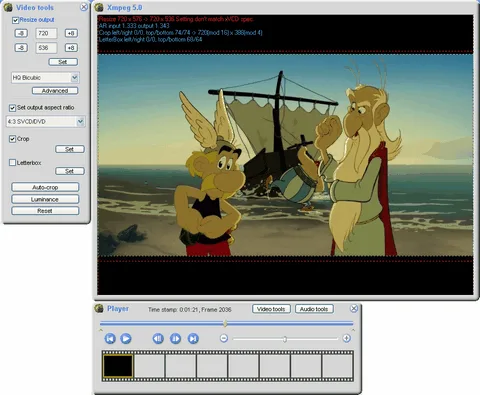Increase output height with lower +8 button
Viewport: 480px width, 395px height.
tap(71, 48)
